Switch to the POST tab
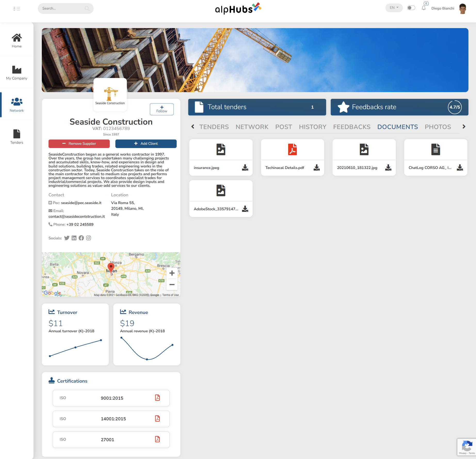Screen dimensions: 476x459 (x=284, y=127)
